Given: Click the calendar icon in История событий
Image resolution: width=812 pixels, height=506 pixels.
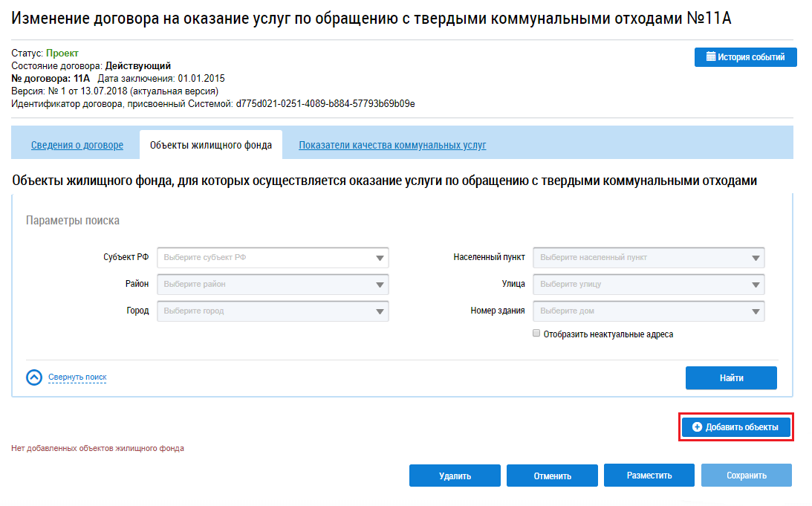Looking at the screenshot, I should [710, 57].
